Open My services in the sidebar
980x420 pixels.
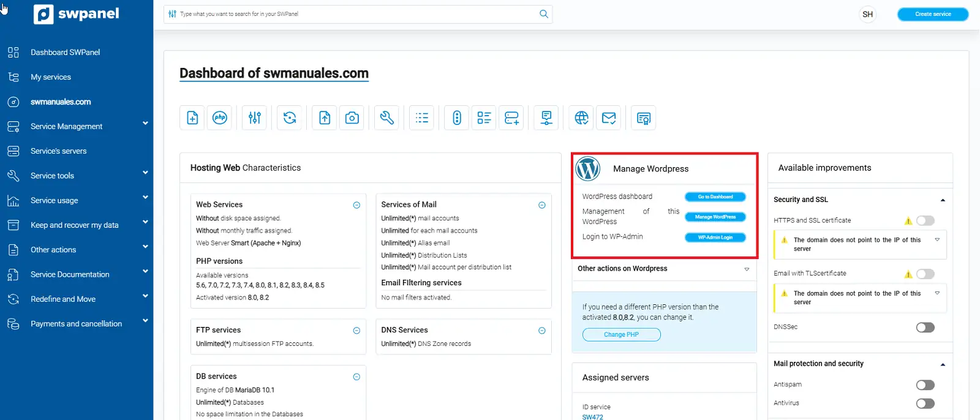coord(51,77)
